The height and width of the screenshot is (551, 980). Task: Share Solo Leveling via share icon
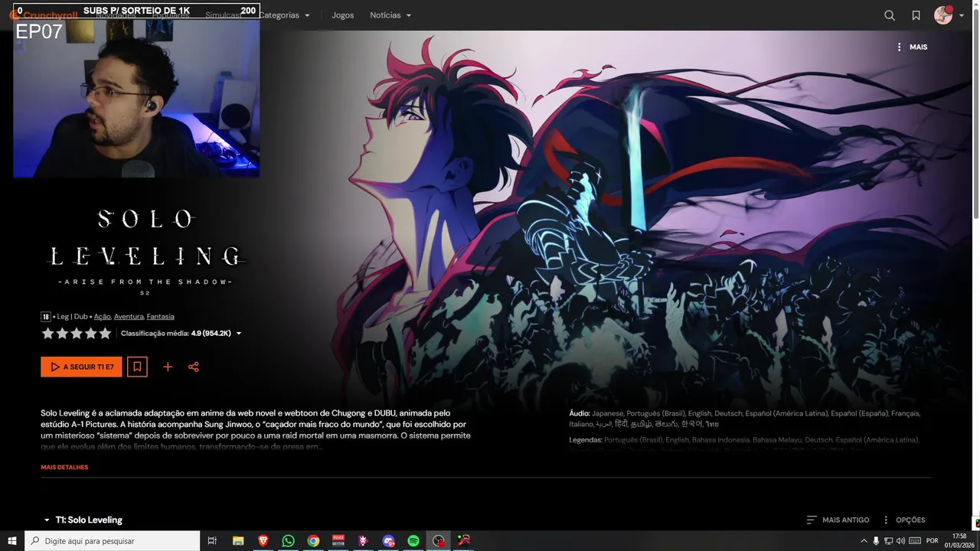tap(194, 367)
